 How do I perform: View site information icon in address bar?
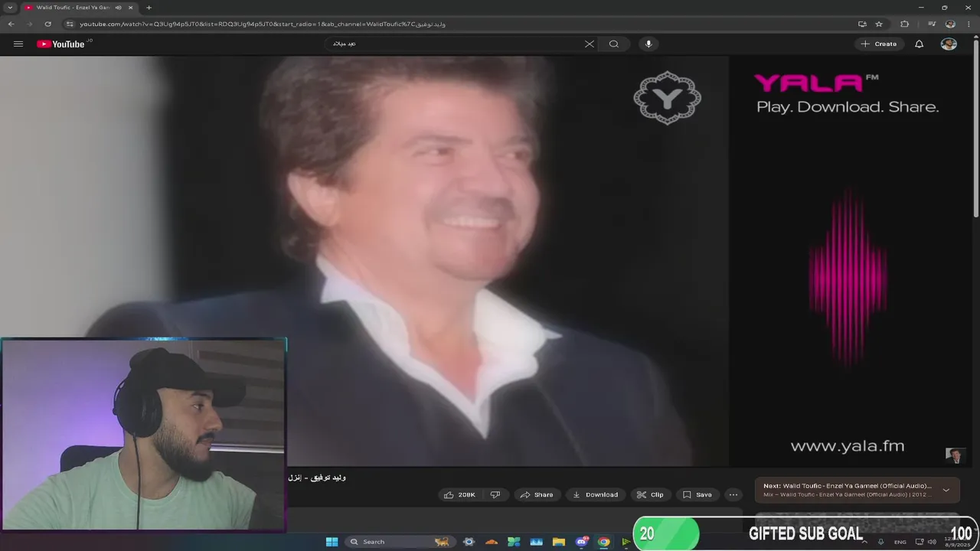coord(70,24)
